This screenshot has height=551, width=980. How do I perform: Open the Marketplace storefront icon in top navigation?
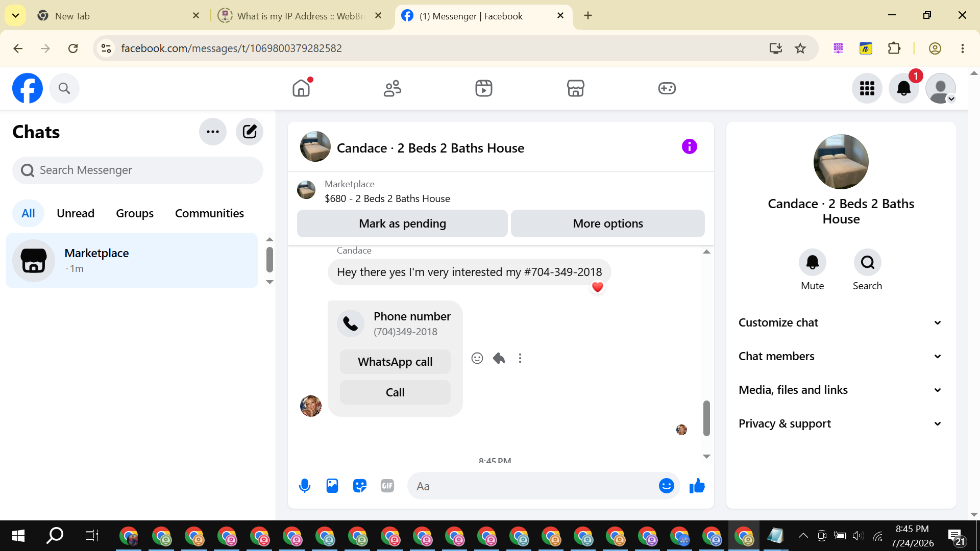[575, 88]
